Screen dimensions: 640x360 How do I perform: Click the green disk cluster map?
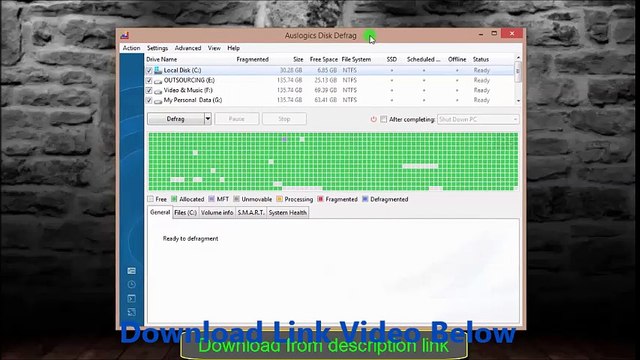[x=333, y=161]
